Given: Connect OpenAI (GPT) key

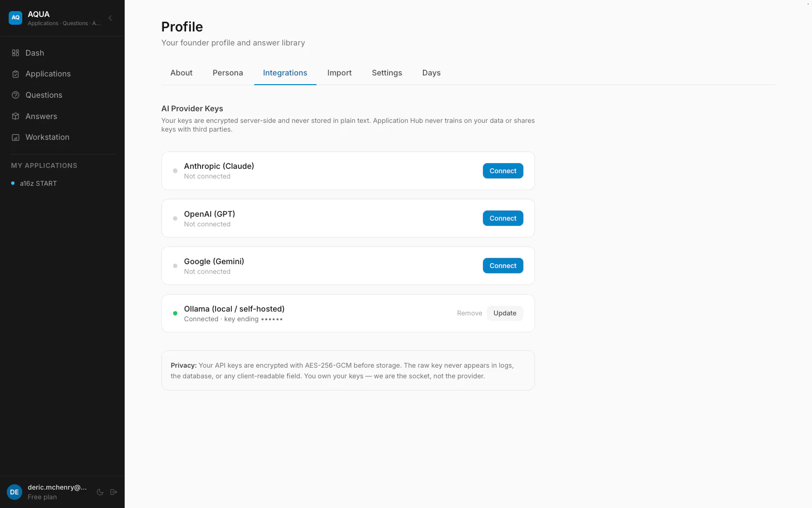Looking at the screenshot, I should coord(503,218).
